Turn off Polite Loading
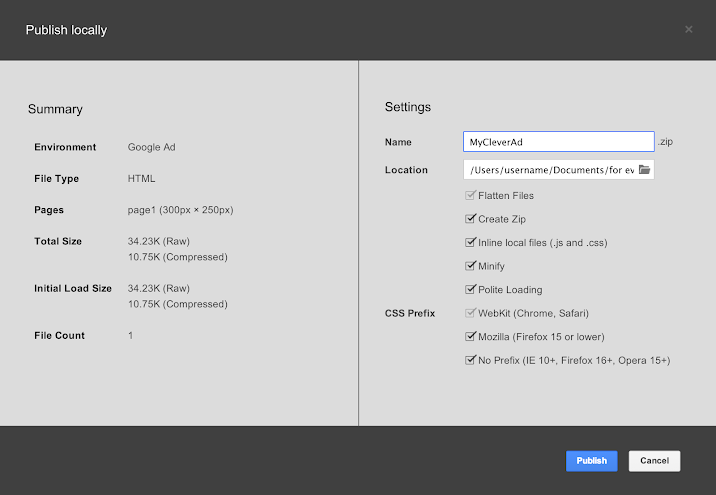Viewport: 716px width, 495px height. coord(470,290)
